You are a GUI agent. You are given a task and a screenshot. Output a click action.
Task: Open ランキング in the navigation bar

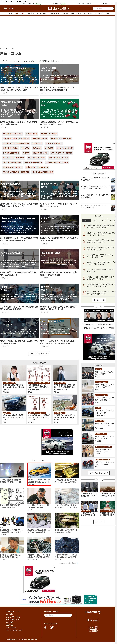tap(99, 14)
